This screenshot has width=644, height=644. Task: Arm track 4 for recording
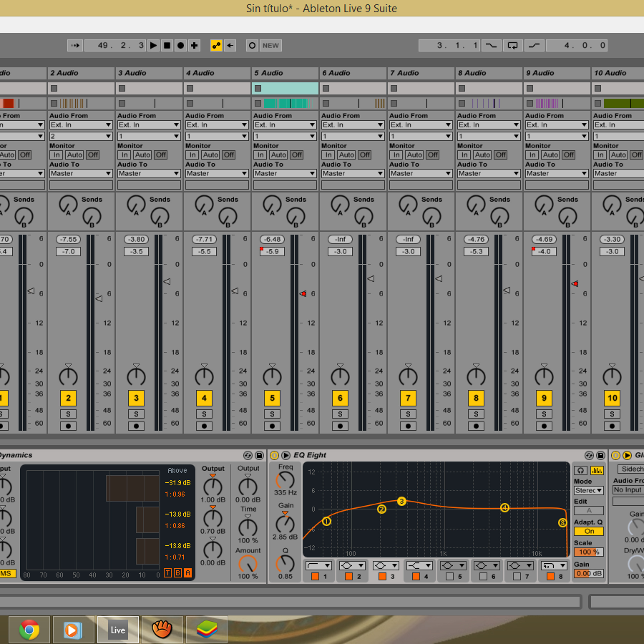(204, 426)
